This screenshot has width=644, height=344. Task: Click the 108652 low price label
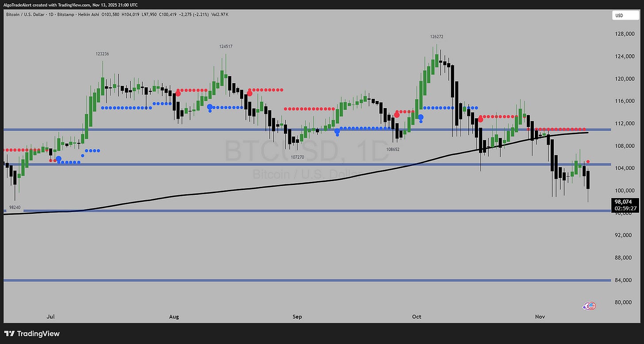[393, 150]
